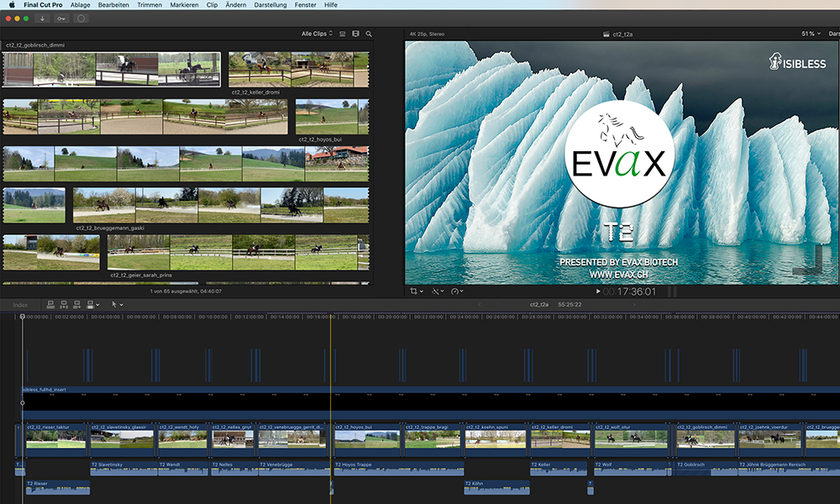Viewport: 840px width, 504px height.
Task: Select the ct2_t2_brueggemann_gaski browser clip
Action: click(x=221, y=205)
